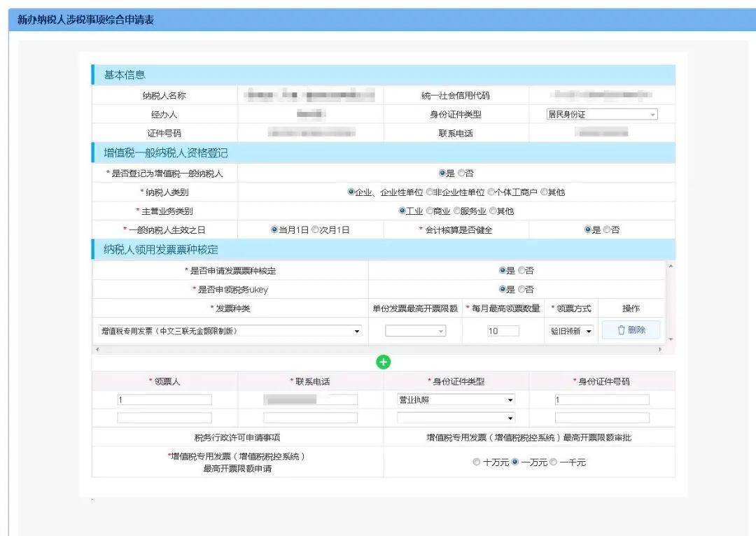Select 否 for 是否申领税务ukey
This screenshot has height=536, width=756.
pyautogui.click(x=521, y=287)
